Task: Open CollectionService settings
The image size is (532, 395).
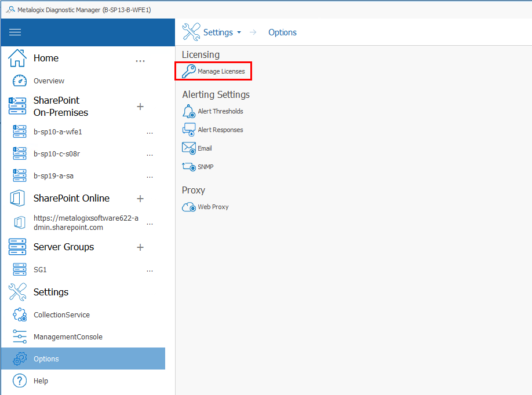Action: click(x=61, y=314)
